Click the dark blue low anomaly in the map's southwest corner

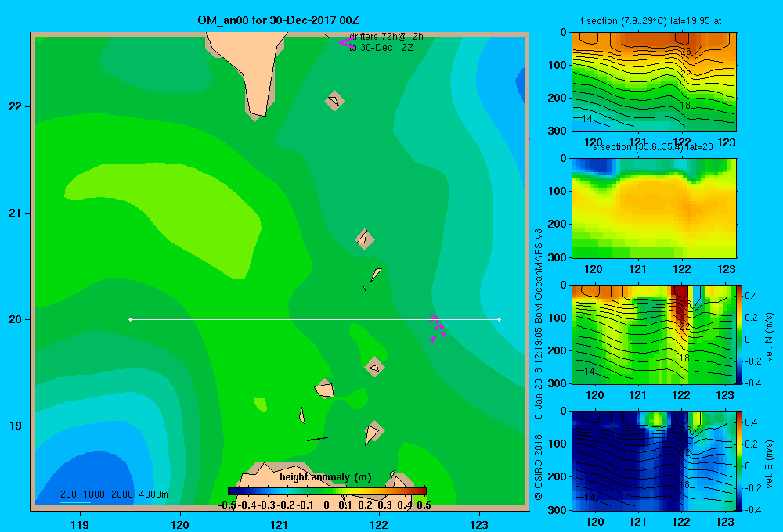(91, 479)
